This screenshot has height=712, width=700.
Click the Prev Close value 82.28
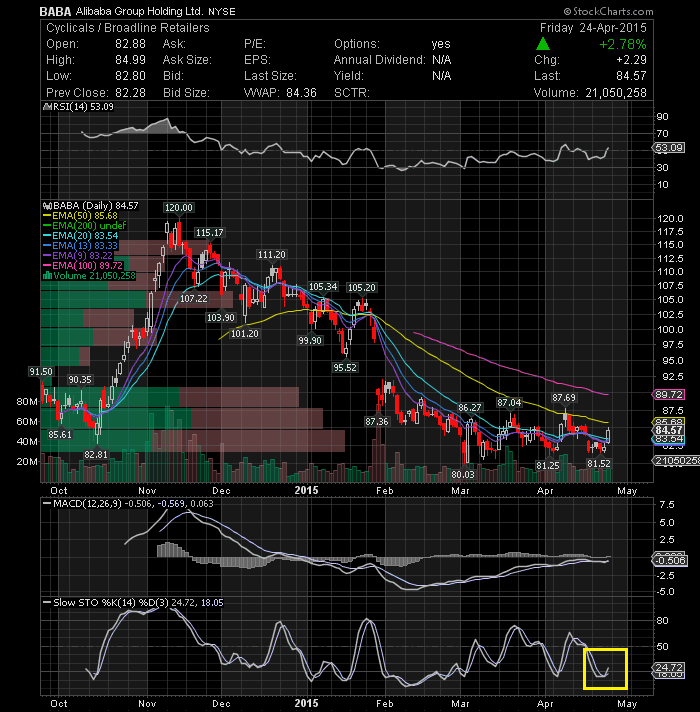click(x=130, y=93)
